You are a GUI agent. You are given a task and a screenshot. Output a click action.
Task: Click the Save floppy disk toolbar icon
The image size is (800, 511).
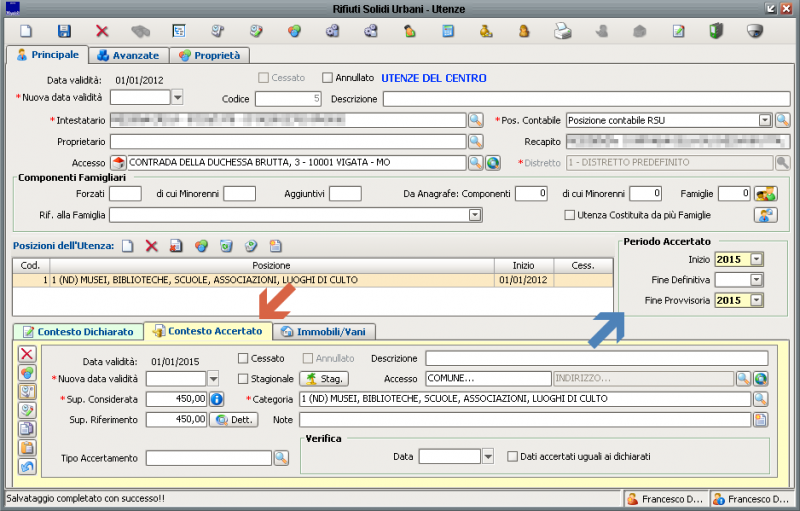[x=64, y=31]
